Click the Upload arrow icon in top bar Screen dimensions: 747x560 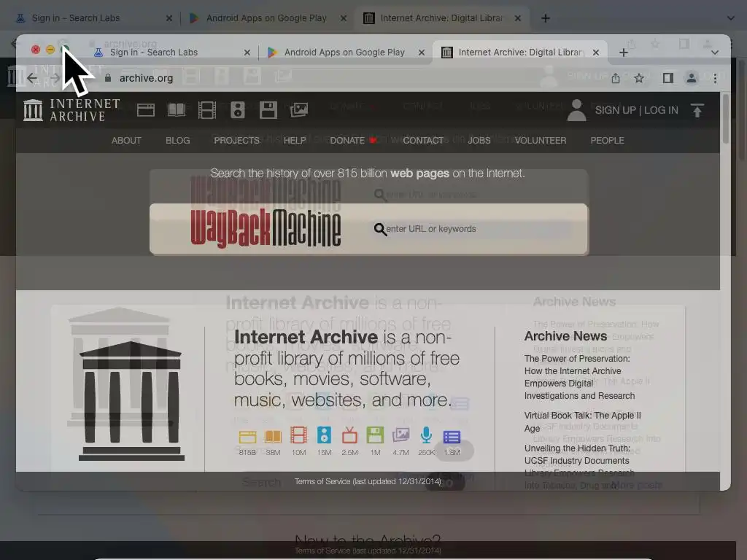[x=697, y=111]
